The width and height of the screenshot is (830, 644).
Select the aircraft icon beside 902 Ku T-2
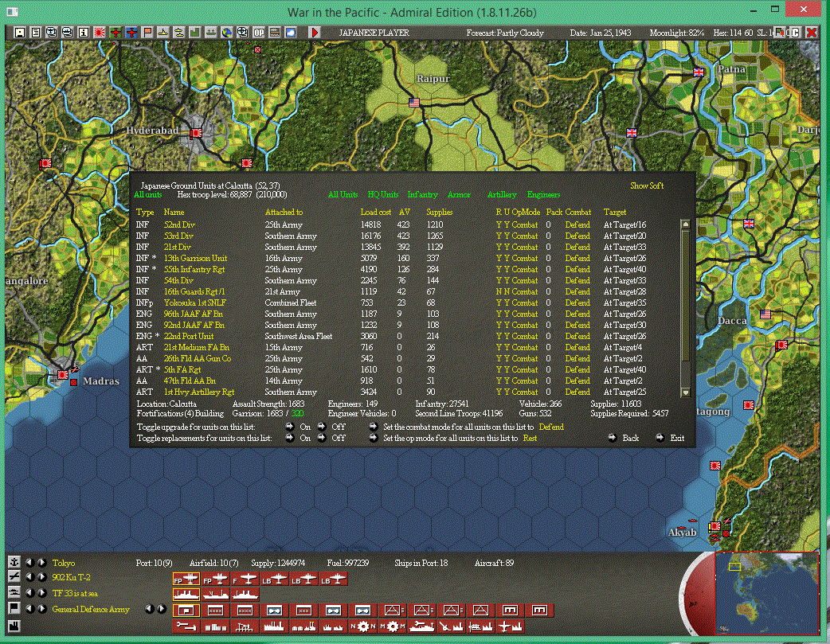14,577
